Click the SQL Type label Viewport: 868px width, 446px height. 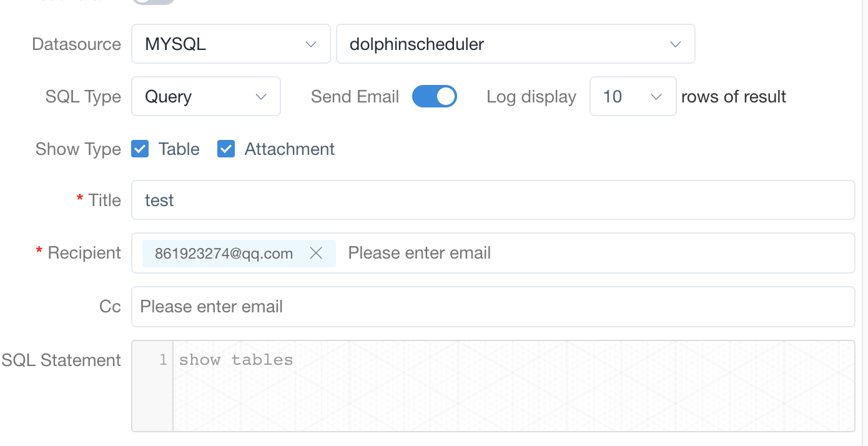83,96
